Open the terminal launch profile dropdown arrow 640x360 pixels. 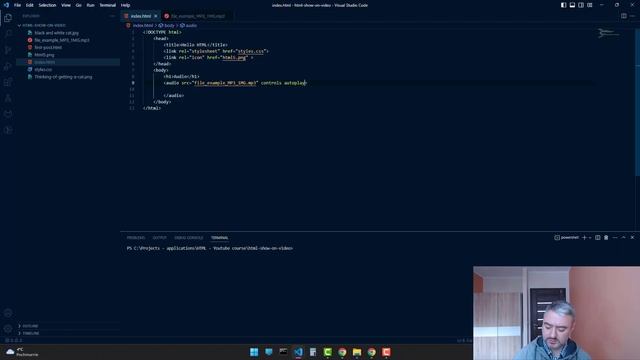[590, 238]
